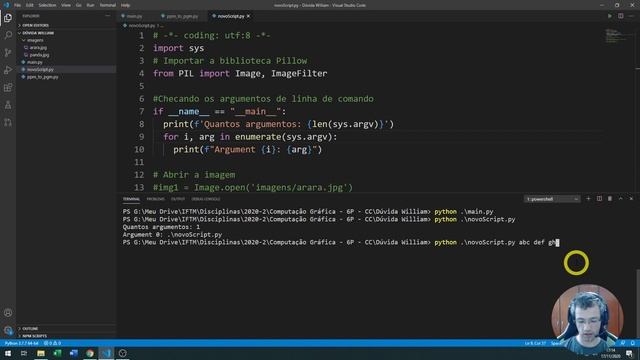The image size is (640, 360).
Task: Open File Explorer from the taskbar
Action: tap(40, 353)
